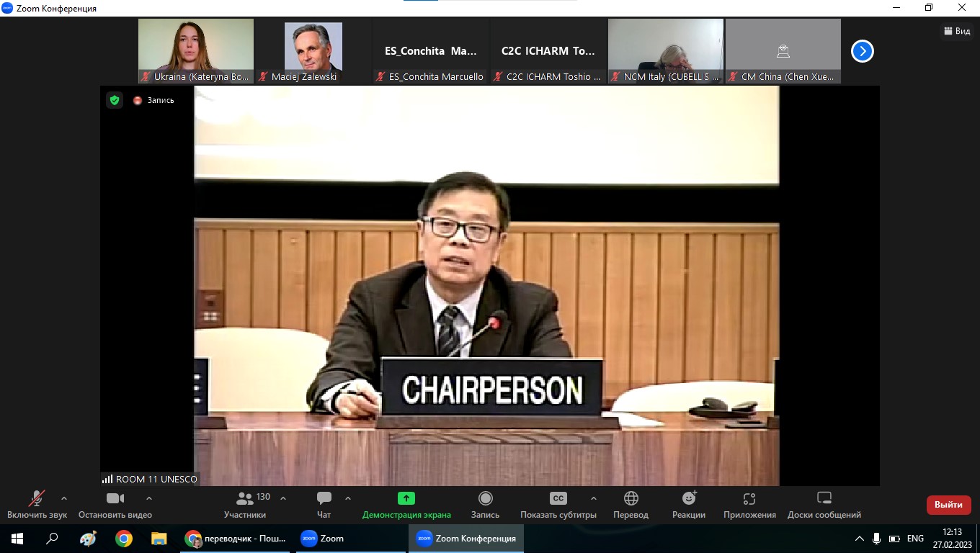Expand the participants options arrow
This screenshot has height=553, width=980.
pos(283,498)
